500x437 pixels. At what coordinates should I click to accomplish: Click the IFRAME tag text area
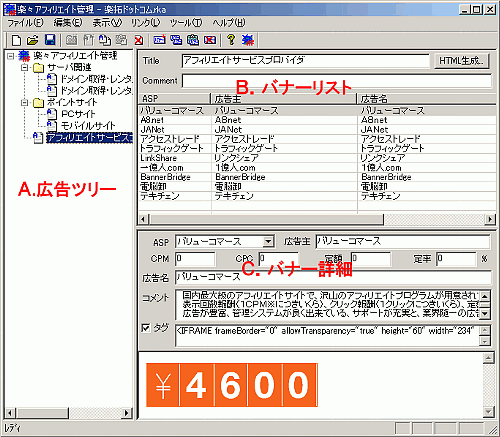tap(327, 335)
